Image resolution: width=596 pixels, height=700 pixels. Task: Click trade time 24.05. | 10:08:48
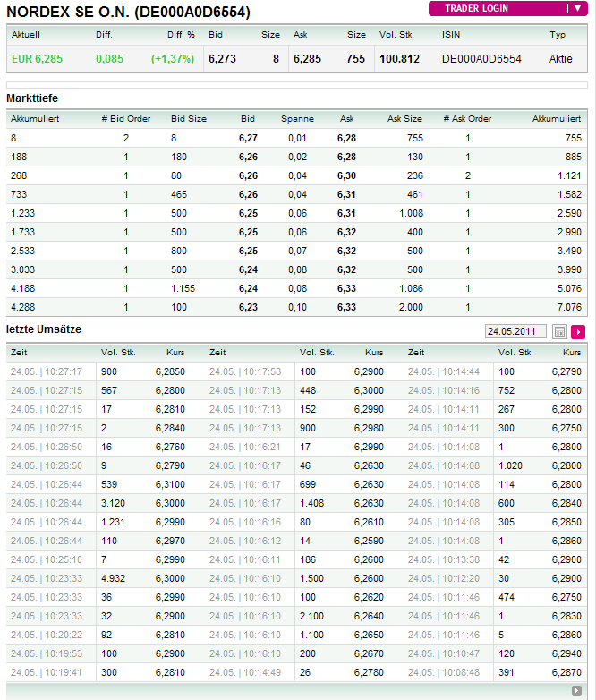444,672
